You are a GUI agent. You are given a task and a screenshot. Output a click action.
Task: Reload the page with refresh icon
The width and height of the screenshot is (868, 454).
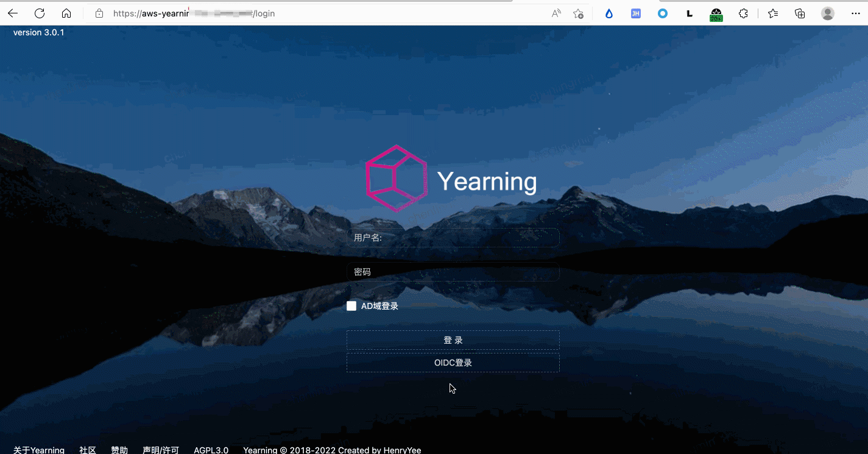[x=40, y=13]
